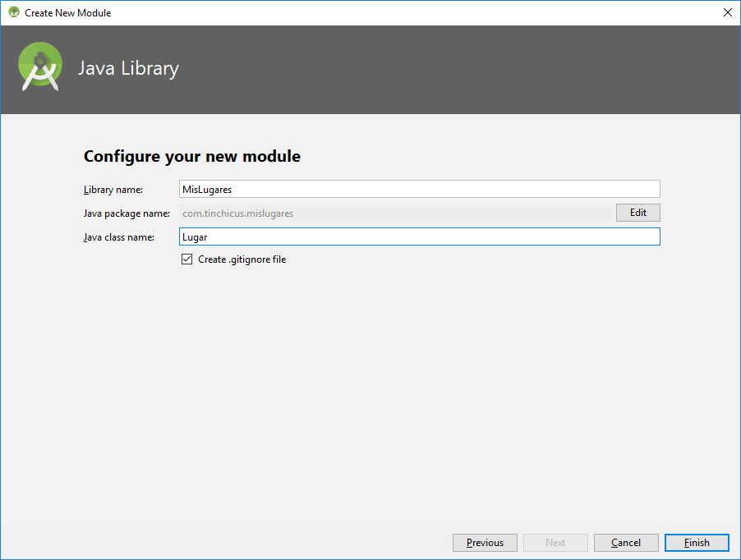The image size is (741, 560).
Task: Cancel the new module wizard
Action: tap(626, 543)
